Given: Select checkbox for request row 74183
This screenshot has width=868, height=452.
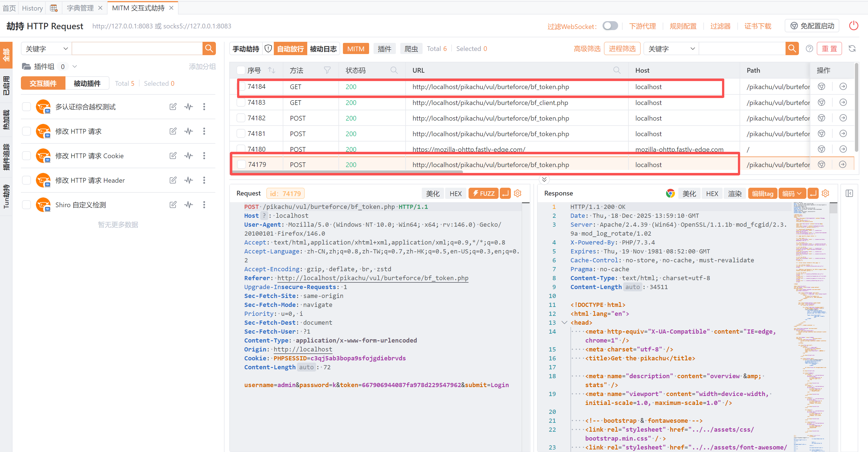Looking at the screenshot, I should pyautogui.click(x=241, y=102).
